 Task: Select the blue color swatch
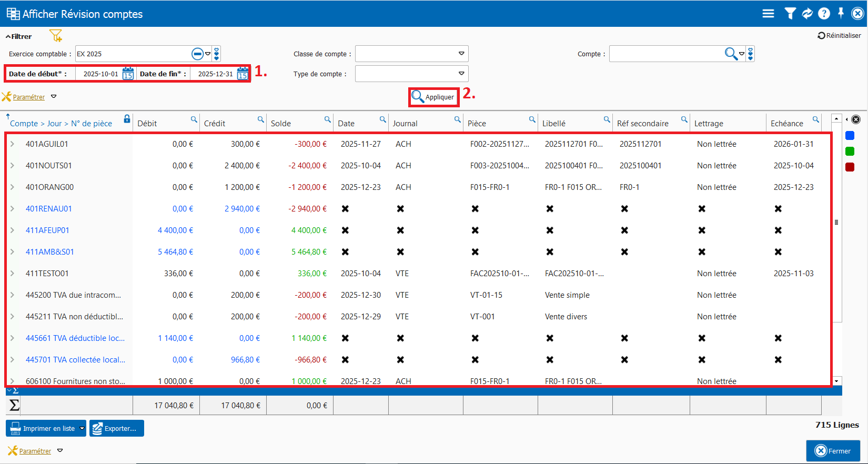[850, 136]
